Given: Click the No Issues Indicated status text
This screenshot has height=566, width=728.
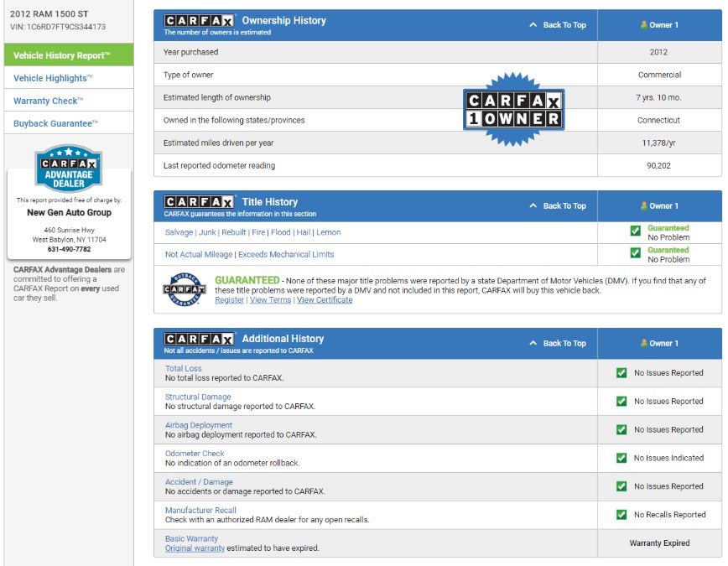Looking at the screenshot, I should pos(668,458).
